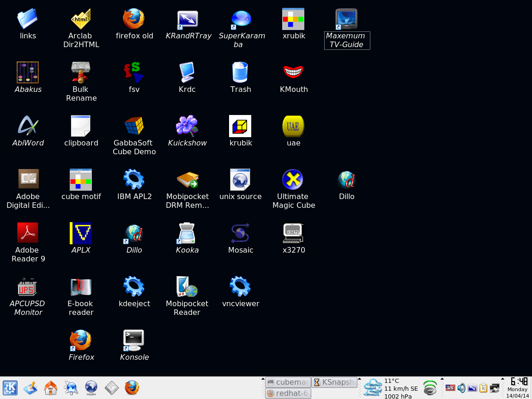Click the fsv desktop icon
Viewport: 532px width, 399px height.
tap(134, 72)
